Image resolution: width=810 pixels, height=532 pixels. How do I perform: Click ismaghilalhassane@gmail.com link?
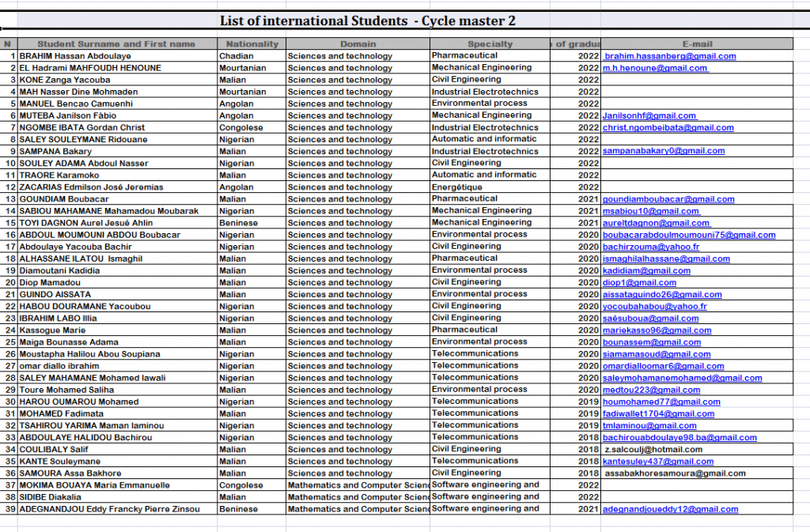tap(666, 258)
